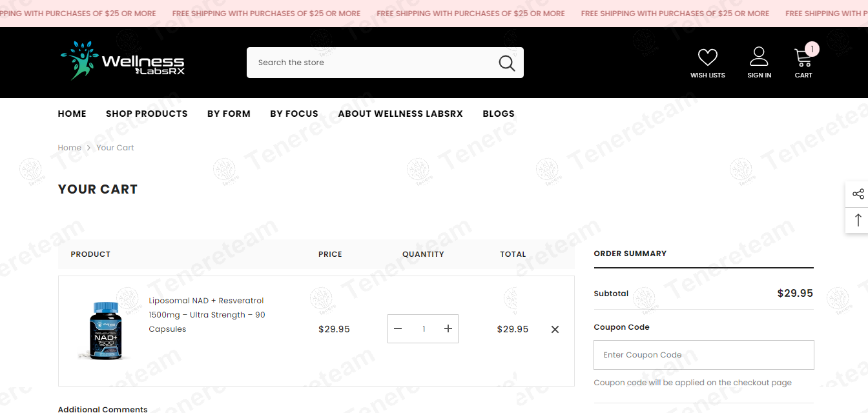Click the Enter Coupon Code field
Viewport: 868px width, 413px height.
click(x=703, y=354)
